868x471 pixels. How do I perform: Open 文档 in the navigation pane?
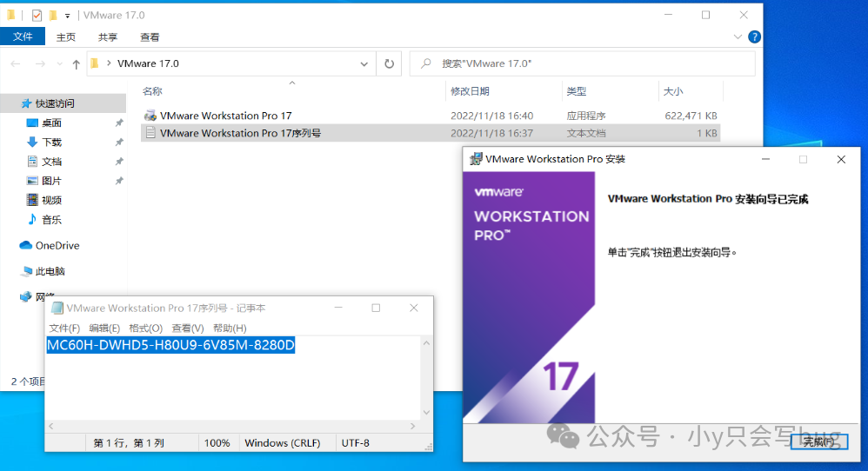(51, 162)
